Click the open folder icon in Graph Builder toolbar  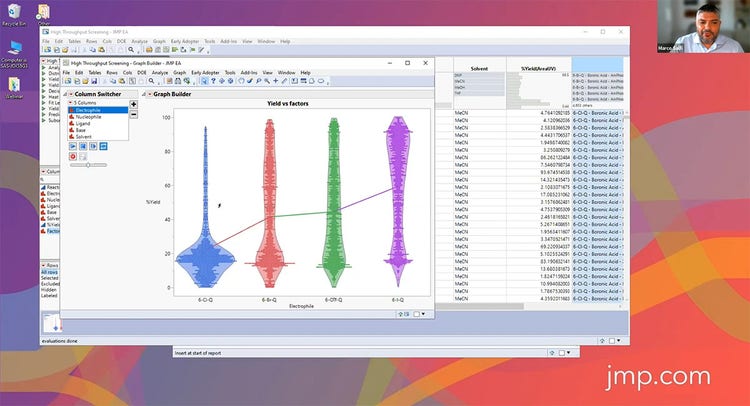pos(85,81)
